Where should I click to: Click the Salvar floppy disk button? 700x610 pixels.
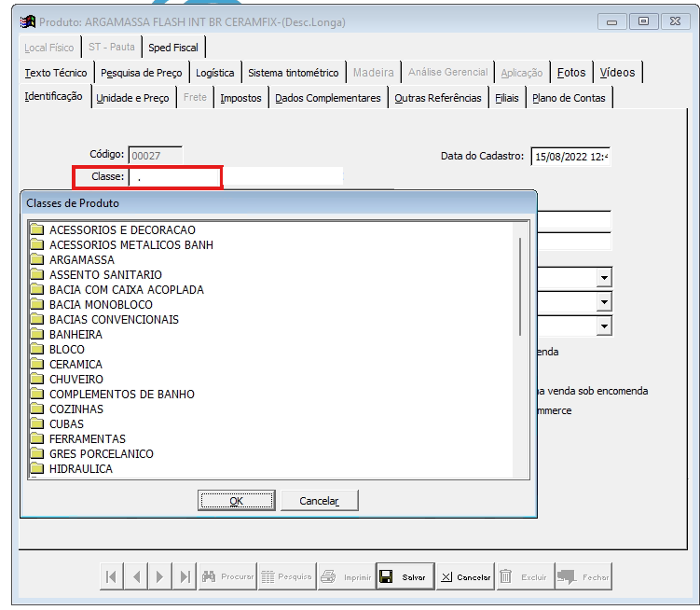[x=403, y=577]
